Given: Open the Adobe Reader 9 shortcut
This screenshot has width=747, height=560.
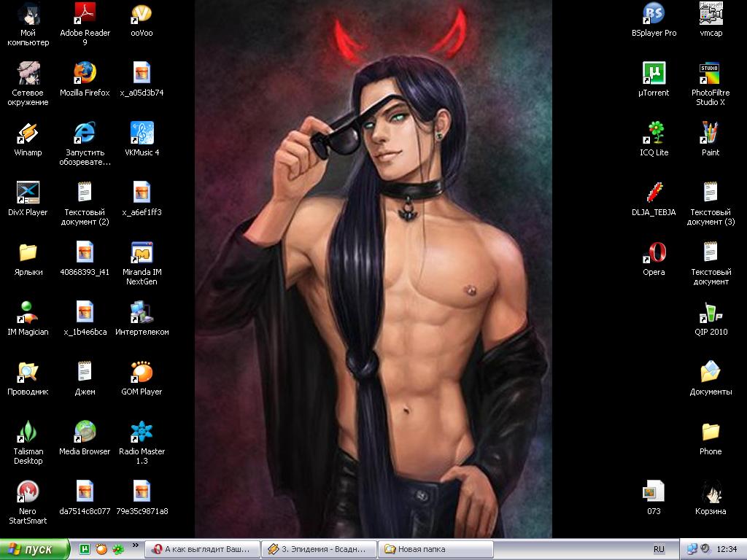Looking at the screenshot, I should [85, 13].
